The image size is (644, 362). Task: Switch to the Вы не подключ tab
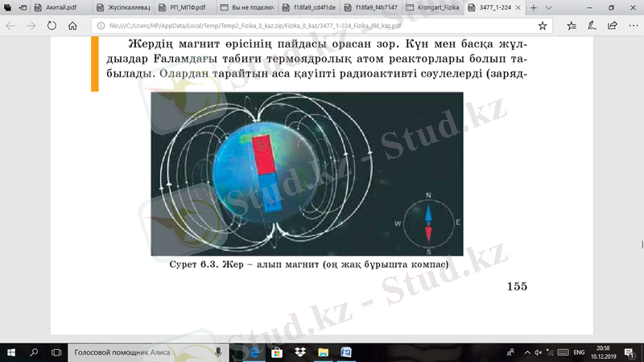(x=248, y=7)
